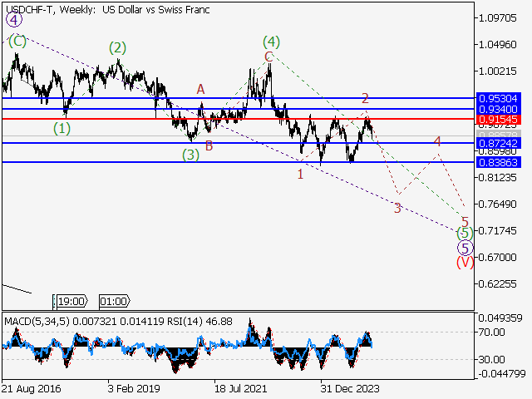The height and width of the screenshot is (399, 532).
Task: Select the green (1) wave label
Action: (62, 128)
